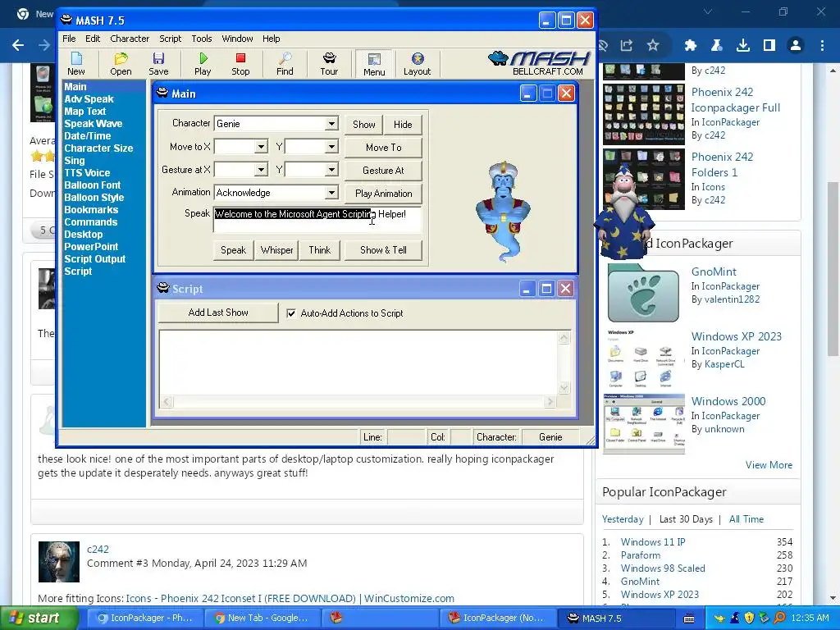Image resolution: width=840 pixels, height=630 pixels.
Task: Open the Character menu
Action: pyautogui.click(x=130, y=39)
